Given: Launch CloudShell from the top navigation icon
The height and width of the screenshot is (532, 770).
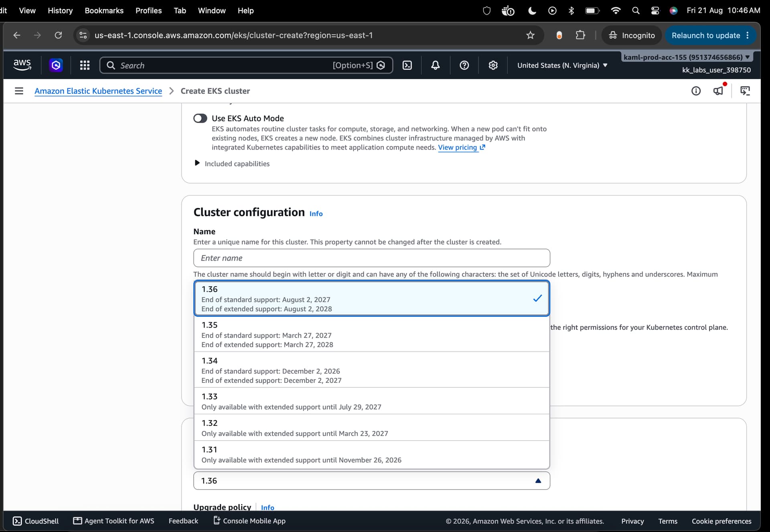Looking at the screenshot, I should tap(407, 65).
